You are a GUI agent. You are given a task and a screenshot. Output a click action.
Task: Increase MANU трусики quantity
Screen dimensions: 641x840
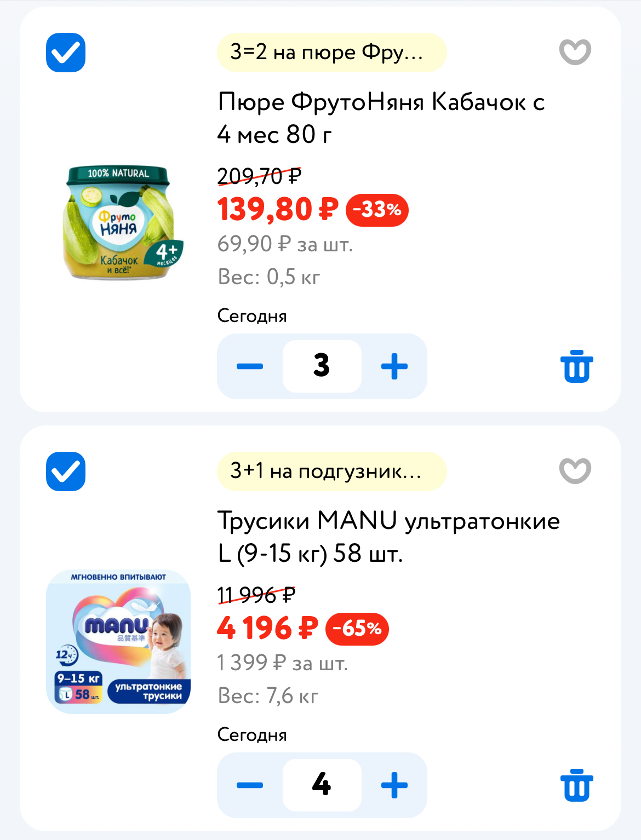[x=394, y=785]
